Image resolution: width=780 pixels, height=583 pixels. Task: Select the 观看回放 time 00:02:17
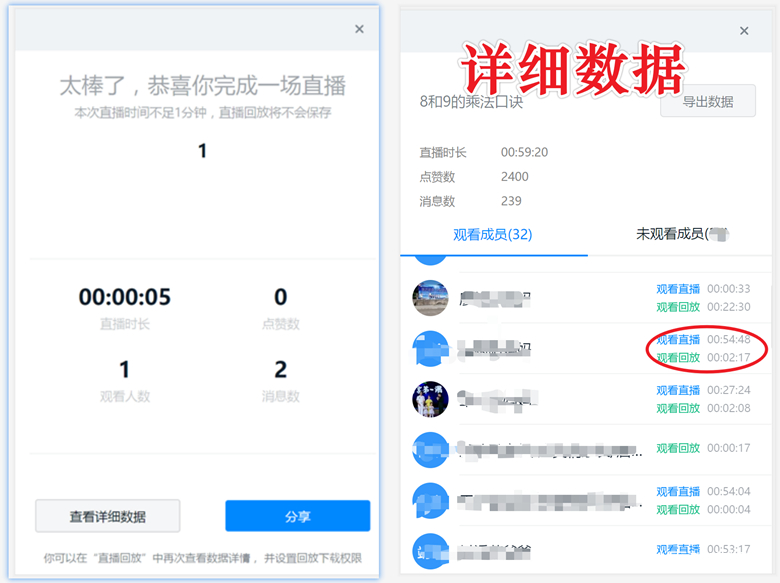coord(729,357)
